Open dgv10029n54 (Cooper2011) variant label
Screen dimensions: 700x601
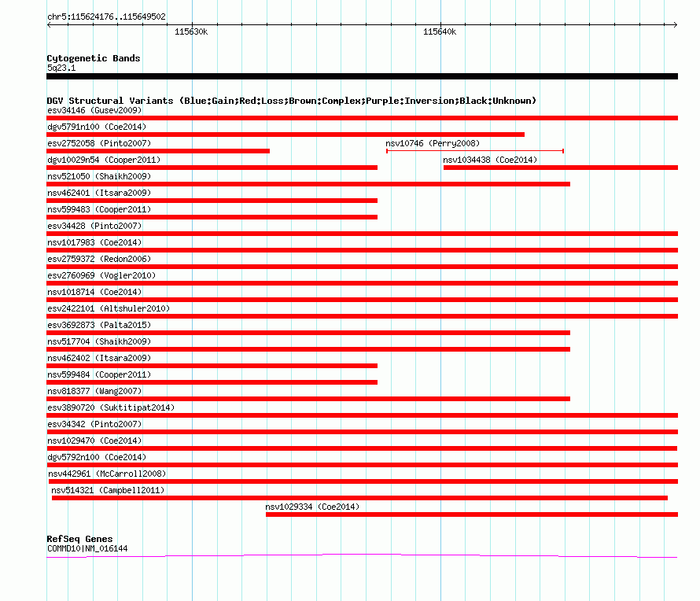(104, 160)
